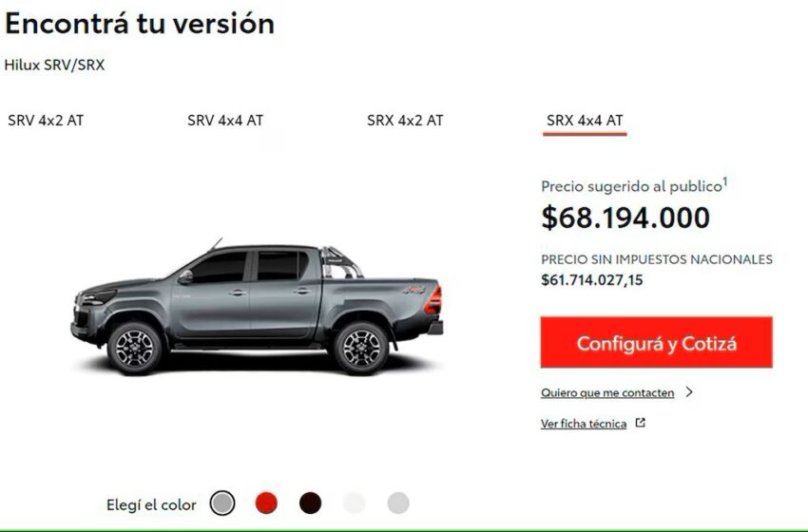The width and height of the screenshot is (808, 532).
Task: Click the gray Hilux pickup truck image
Action: click(x=258, y=308)
